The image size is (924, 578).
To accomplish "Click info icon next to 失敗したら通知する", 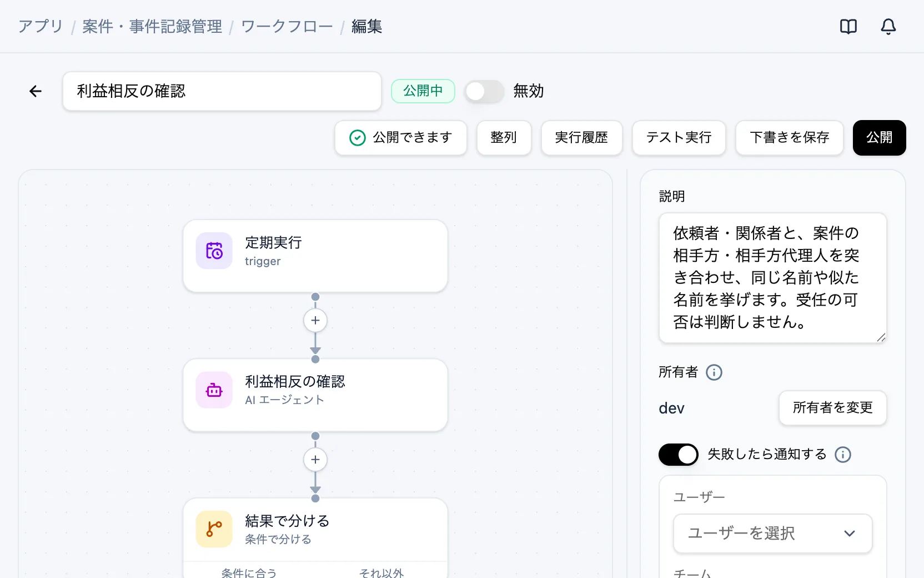I will pyautogui.click(x=843, y=455).
